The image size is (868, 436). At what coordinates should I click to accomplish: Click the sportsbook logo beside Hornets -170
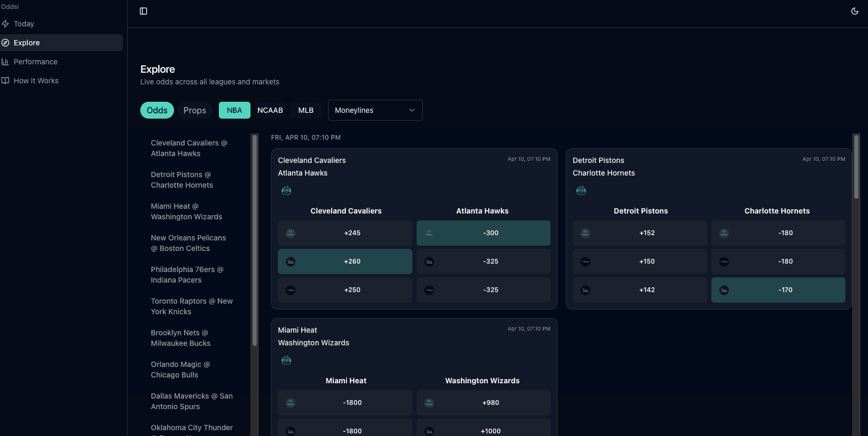click(724, 290)
